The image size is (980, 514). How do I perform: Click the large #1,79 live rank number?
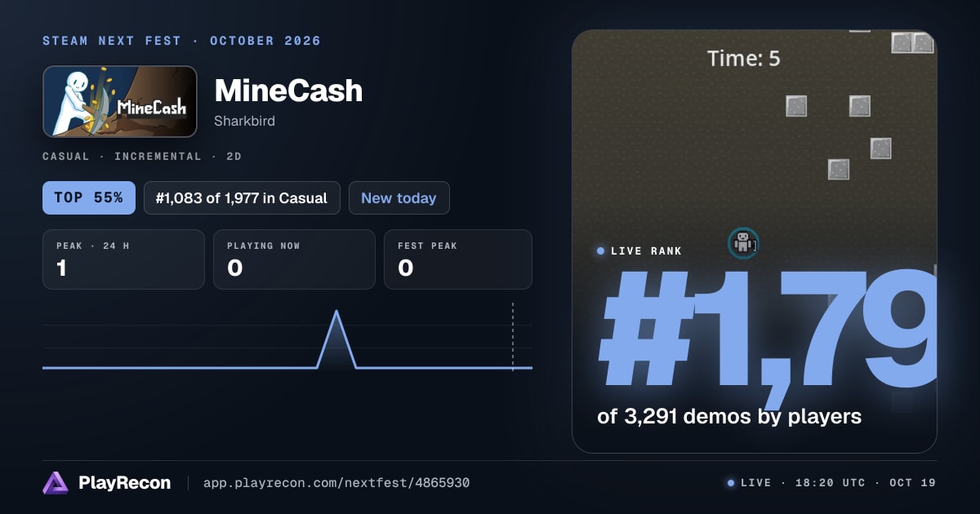768,330
